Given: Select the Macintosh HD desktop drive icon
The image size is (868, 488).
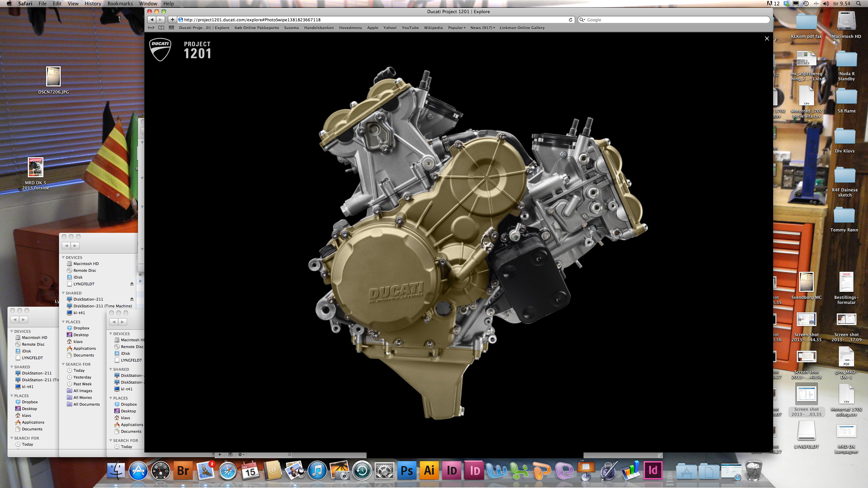Looking at the screenshot, I should click(x=846, y=21).
